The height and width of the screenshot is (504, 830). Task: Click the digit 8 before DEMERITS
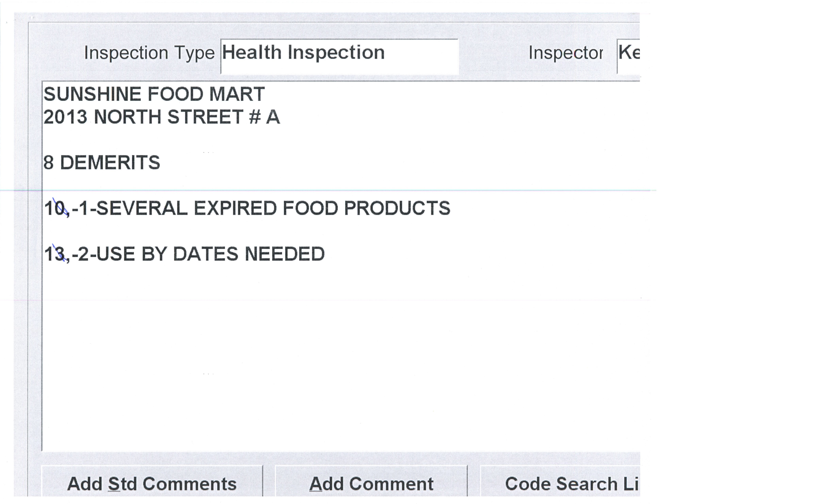[x=48, y=163]
